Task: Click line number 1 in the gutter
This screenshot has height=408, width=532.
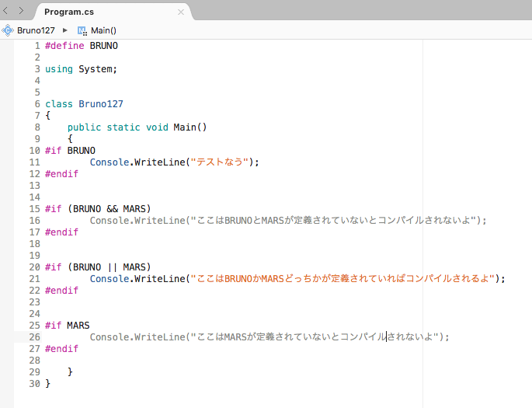Action: 37,46
